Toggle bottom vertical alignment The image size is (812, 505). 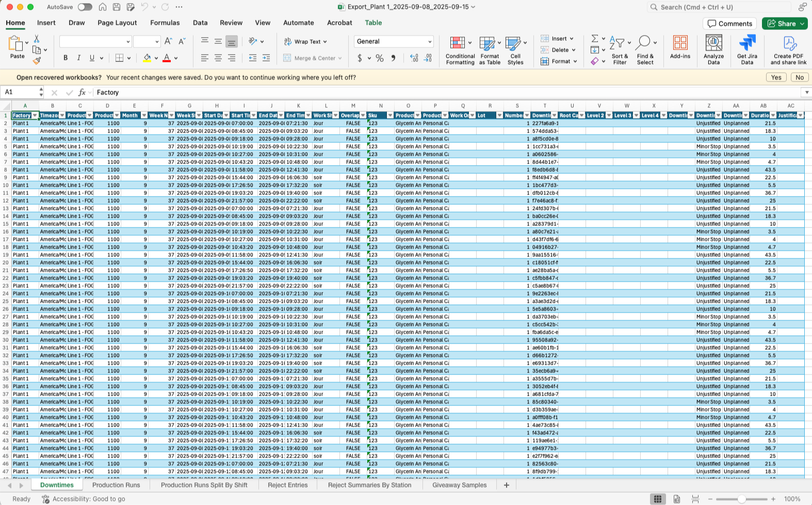coord(232,41)
